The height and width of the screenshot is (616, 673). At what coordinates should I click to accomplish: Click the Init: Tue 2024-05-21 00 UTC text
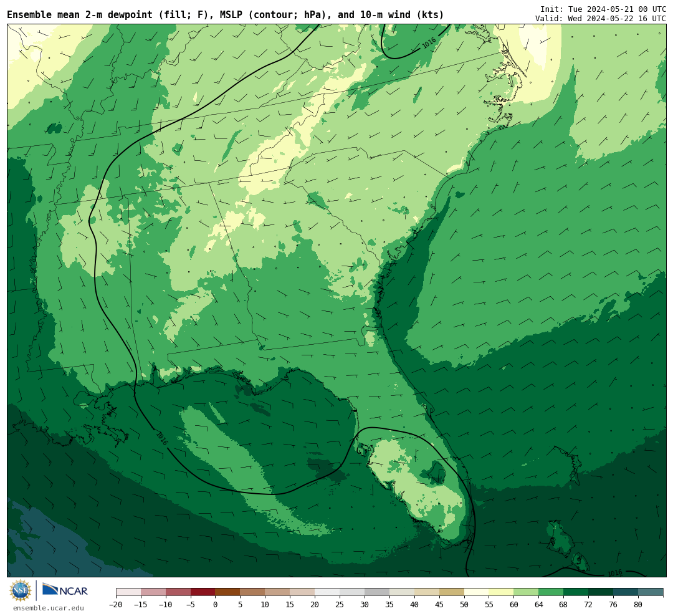click(x=603, y=9)
